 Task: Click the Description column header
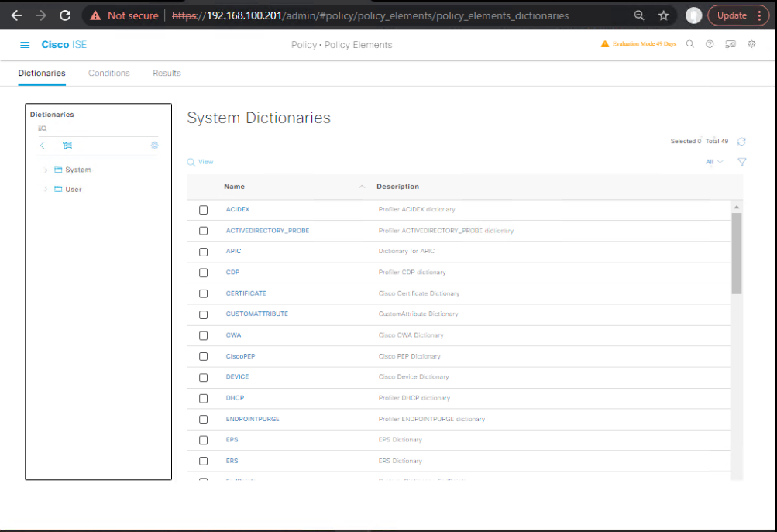(398, 187)
